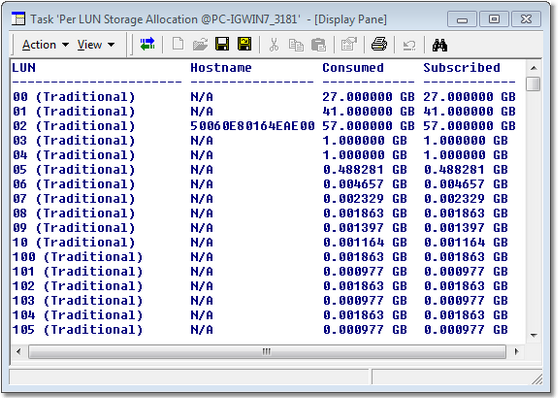Click the Subscribed column header
558x400 pixels.
coord(462,68)
